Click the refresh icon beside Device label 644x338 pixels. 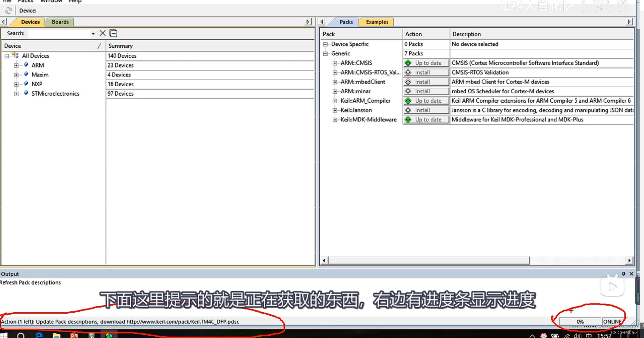[8, 11]
